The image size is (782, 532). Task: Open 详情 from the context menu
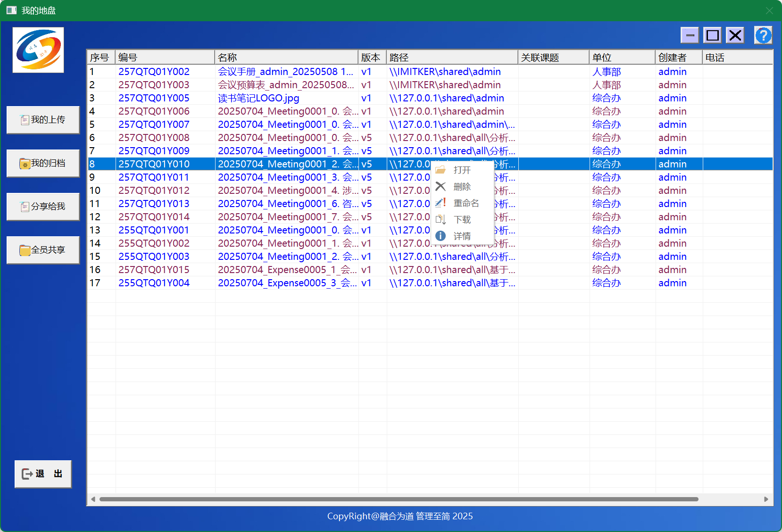[x=462, y=236]
